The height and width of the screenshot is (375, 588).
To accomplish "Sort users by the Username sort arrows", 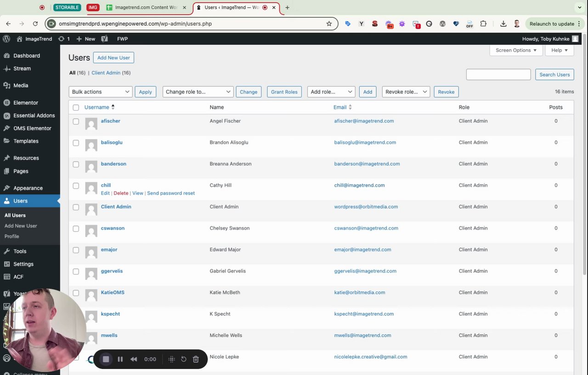I will pos(113,107).
